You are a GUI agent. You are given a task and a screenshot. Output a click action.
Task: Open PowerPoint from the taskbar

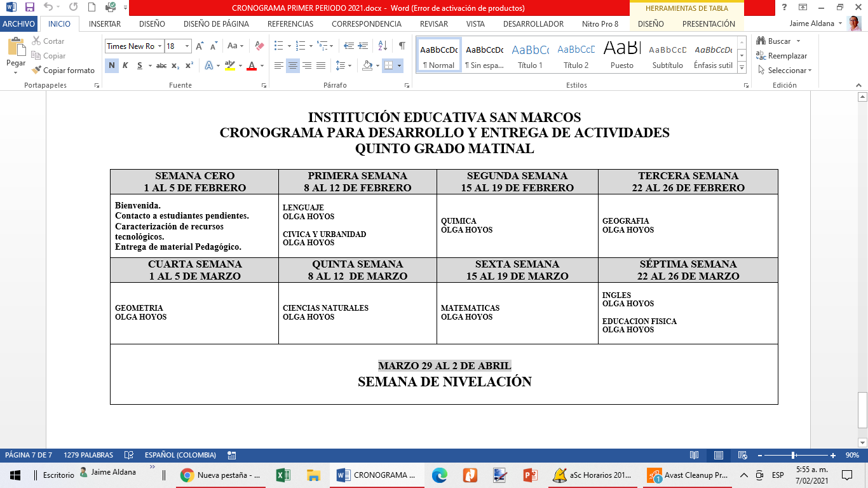tap(530, 475)
